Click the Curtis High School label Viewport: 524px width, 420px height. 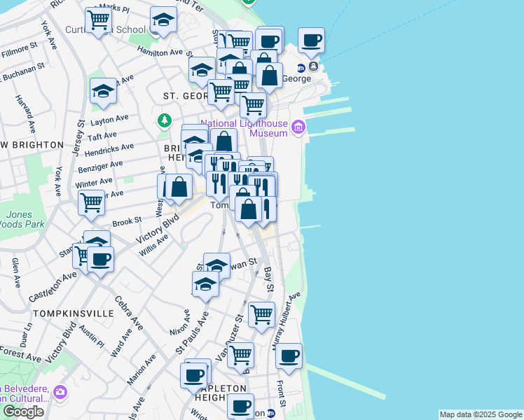106,29
